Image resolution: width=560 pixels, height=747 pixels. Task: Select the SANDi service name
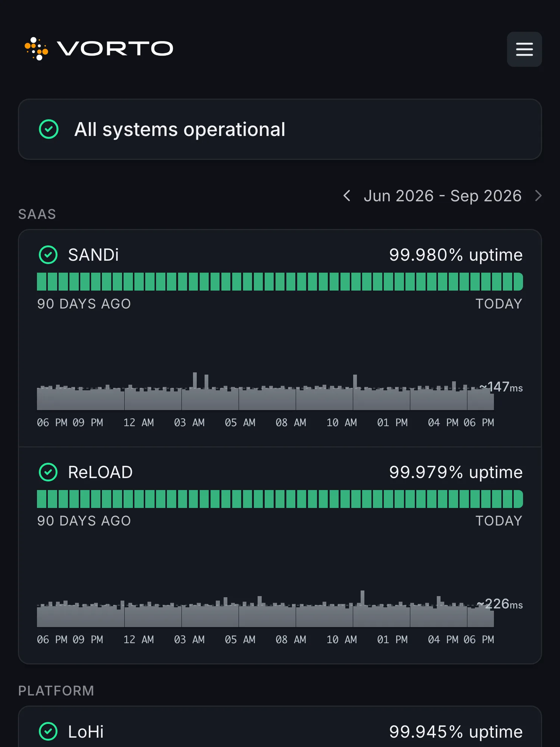93,255
